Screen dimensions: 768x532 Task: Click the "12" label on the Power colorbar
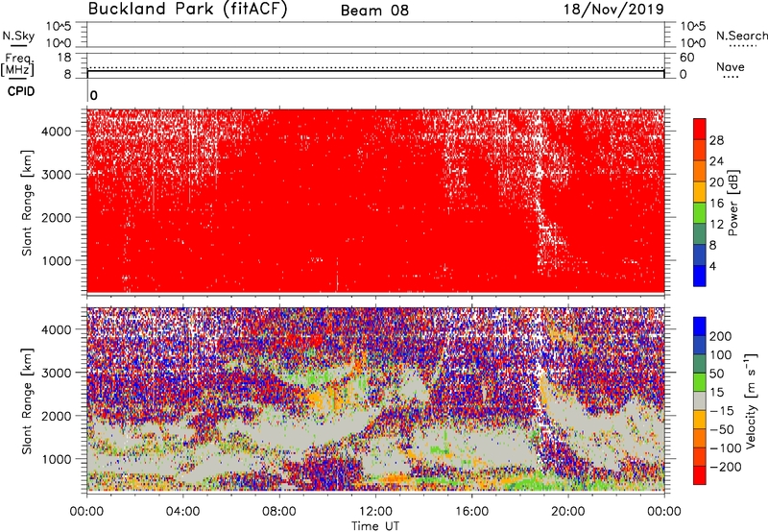coord(716,224)
